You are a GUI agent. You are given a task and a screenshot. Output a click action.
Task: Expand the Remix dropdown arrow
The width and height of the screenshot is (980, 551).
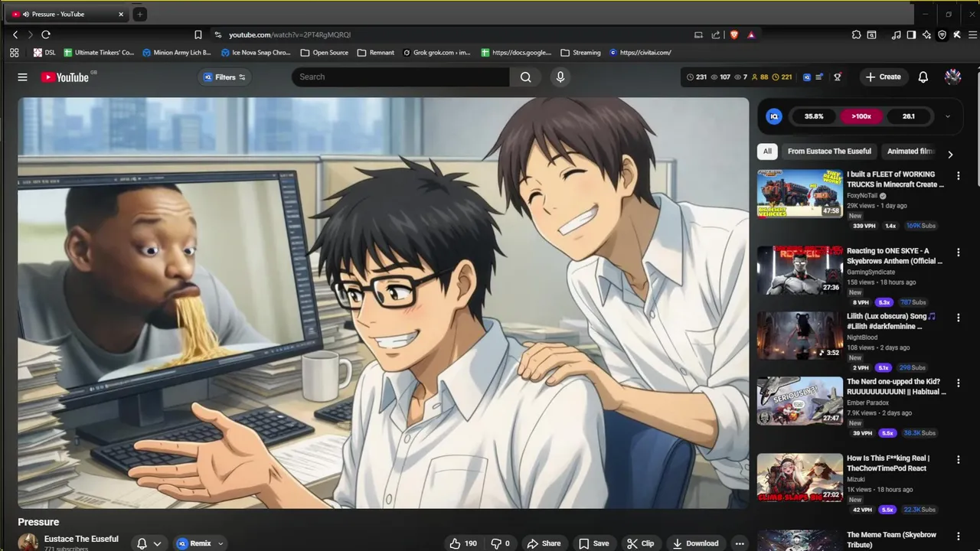[x=220, y=543]
